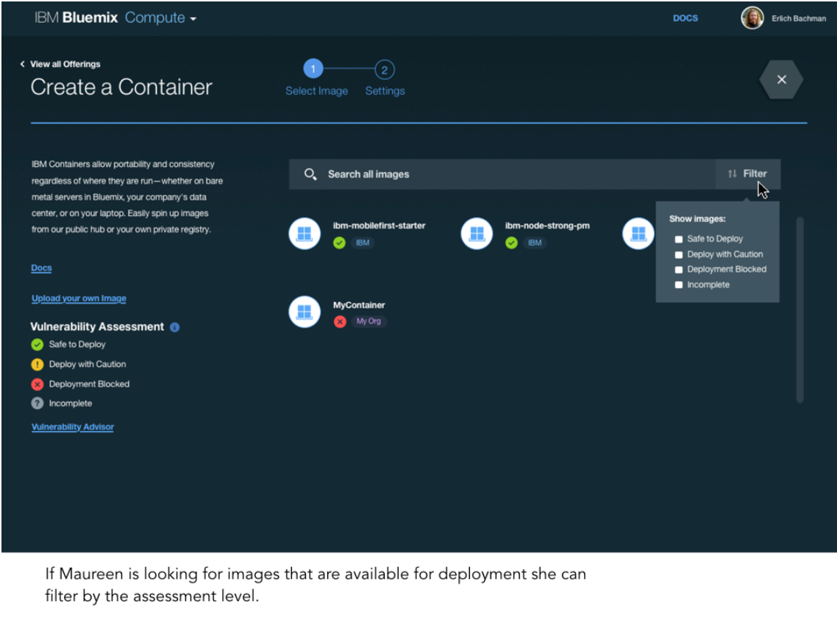This screenshot has height=644, width=837.
Task: Click green check status under ibm-mobilefirst-starter
Action: click(x=339, y=243)
